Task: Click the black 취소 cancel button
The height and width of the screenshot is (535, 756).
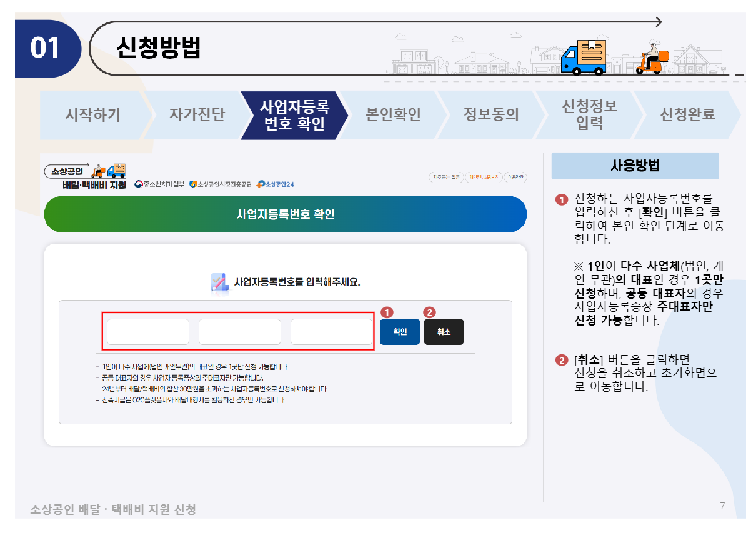Action: (443, 331)
